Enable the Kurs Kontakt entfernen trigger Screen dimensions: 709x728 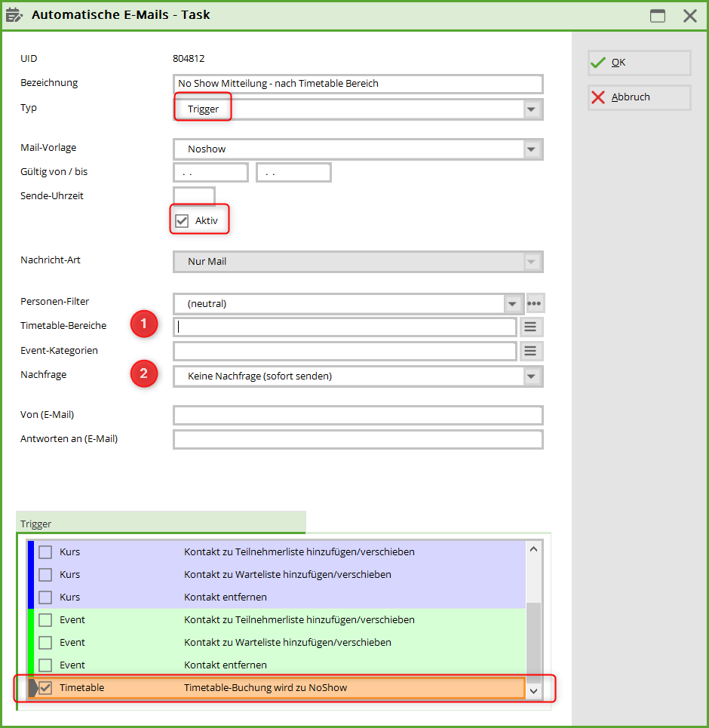(x=45, y=597)
